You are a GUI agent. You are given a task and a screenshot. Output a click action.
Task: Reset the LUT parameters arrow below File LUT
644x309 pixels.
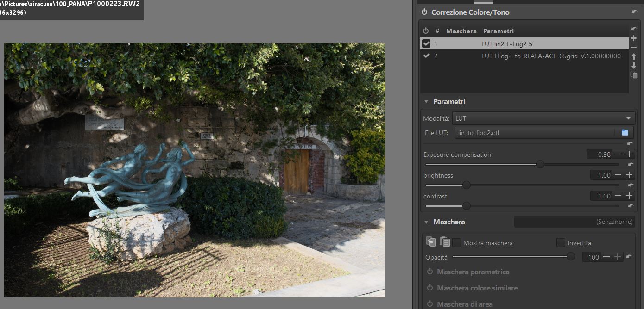pyautogui.click(x=630, y=143)
